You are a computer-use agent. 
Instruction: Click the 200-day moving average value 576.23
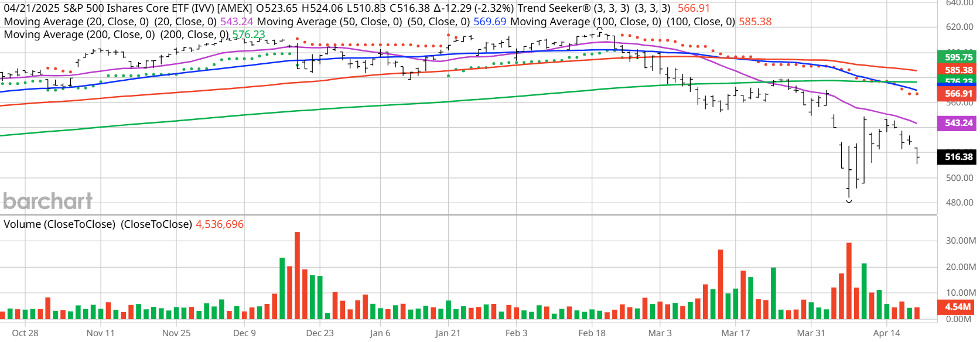click(x=248, y=35)
